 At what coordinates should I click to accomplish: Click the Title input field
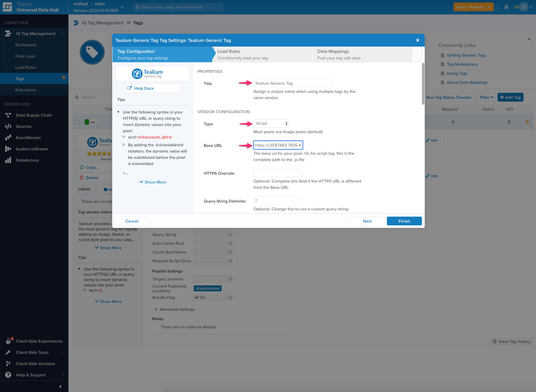tap(292, 83)
